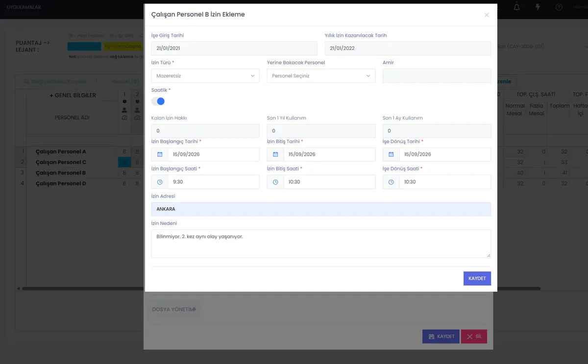Click the red SİL button

coord(474,337)
